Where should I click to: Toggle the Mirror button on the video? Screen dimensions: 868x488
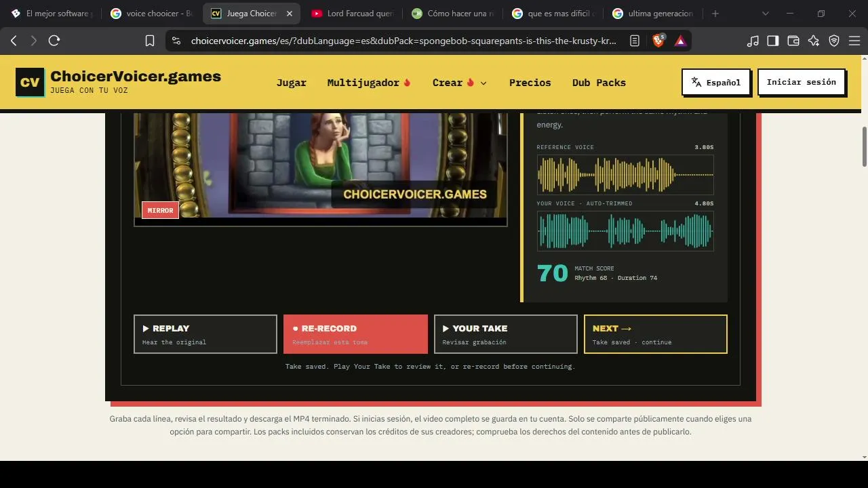tap(160, 210)
